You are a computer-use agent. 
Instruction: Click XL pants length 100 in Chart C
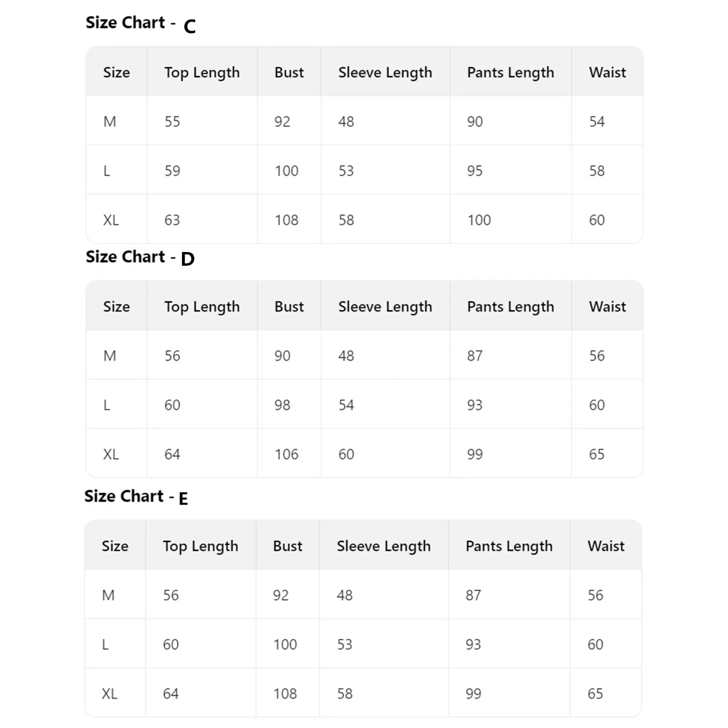pyautogui.click(x=479, y=220)
